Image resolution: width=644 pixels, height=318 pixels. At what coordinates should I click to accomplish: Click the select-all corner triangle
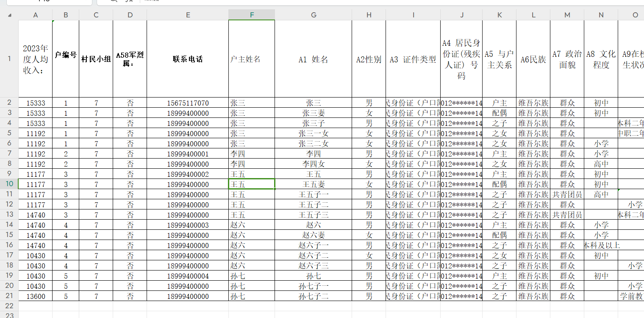tap(9, 15)
